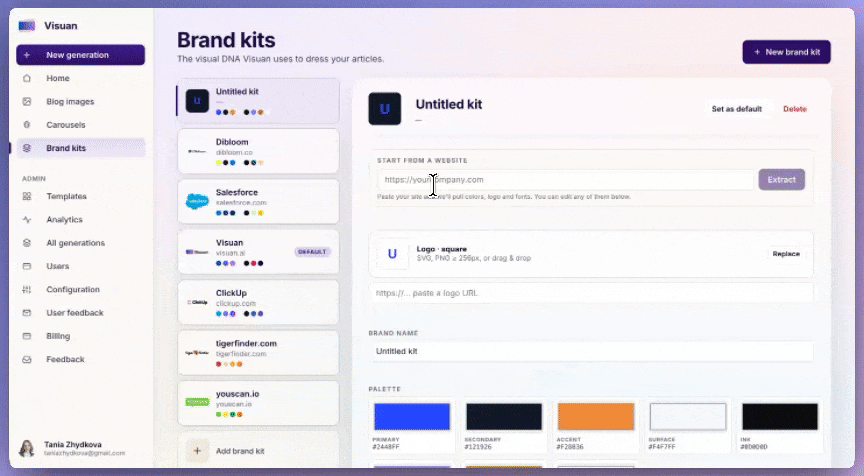The image size is (864, 476).
Task: Click the Templates grid icon
Action: pos(26,196)
